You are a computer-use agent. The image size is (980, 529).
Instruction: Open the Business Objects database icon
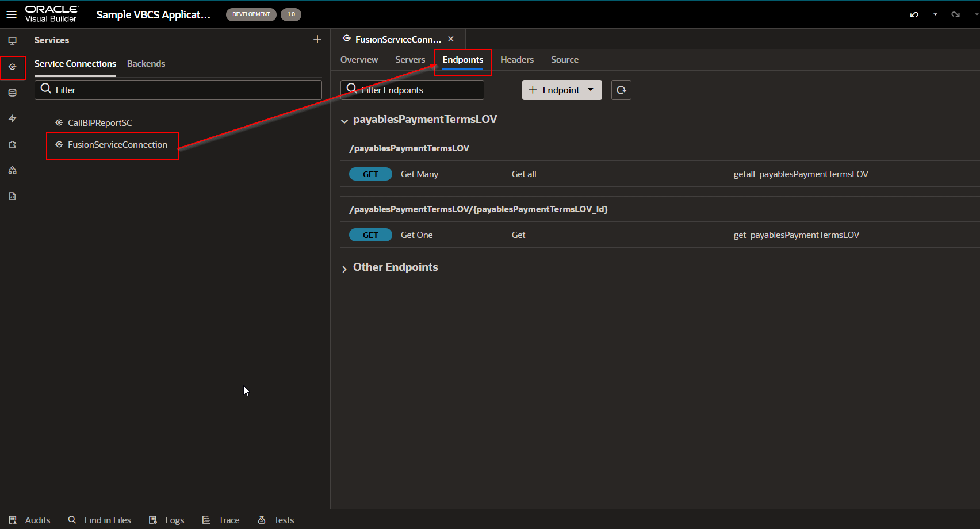click(x=12, y=93)
